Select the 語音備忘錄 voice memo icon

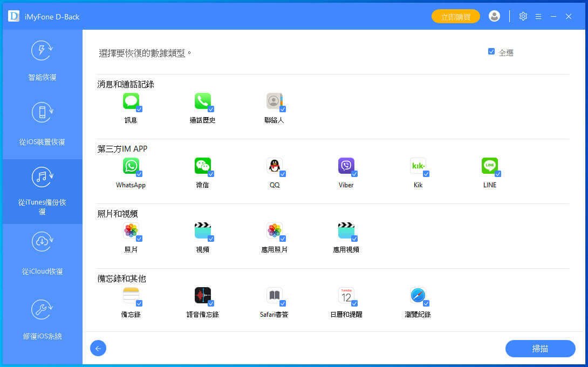pyautogui.click(x=202, y=295)
